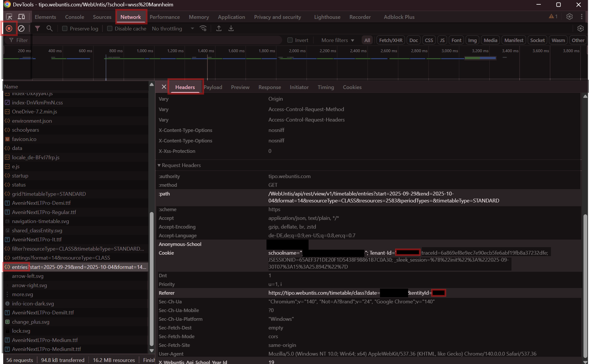This screenshot has height=364, width=589.
Task: Enable Preserve log checkbox
Action: 65,28
